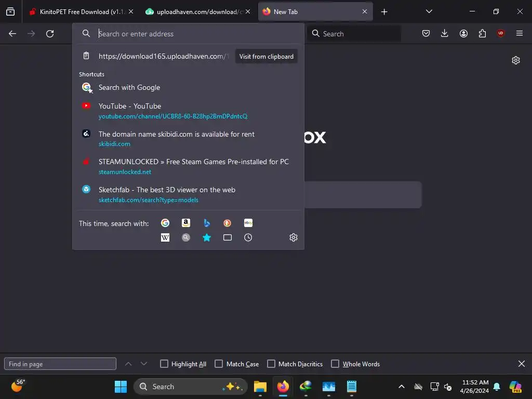The image size is (532, 399).
Task: Enable Match Diacritics checkbox
Action: (271, 364)
